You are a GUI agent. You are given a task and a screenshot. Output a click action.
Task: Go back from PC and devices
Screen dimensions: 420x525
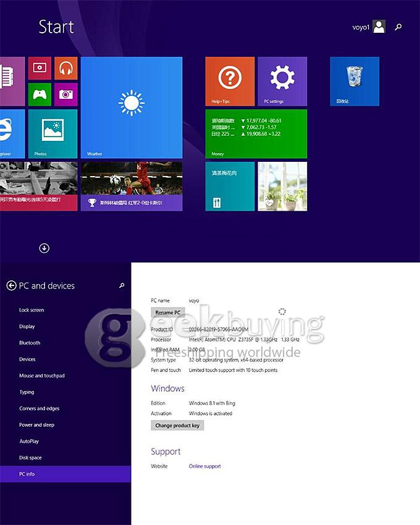tap(11, 285)
